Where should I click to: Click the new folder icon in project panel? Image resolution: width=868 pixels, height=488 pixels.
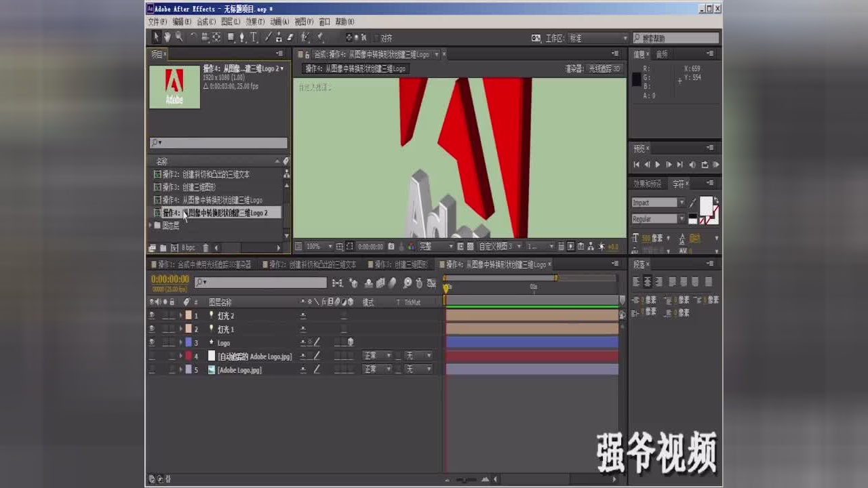point(163,248)
